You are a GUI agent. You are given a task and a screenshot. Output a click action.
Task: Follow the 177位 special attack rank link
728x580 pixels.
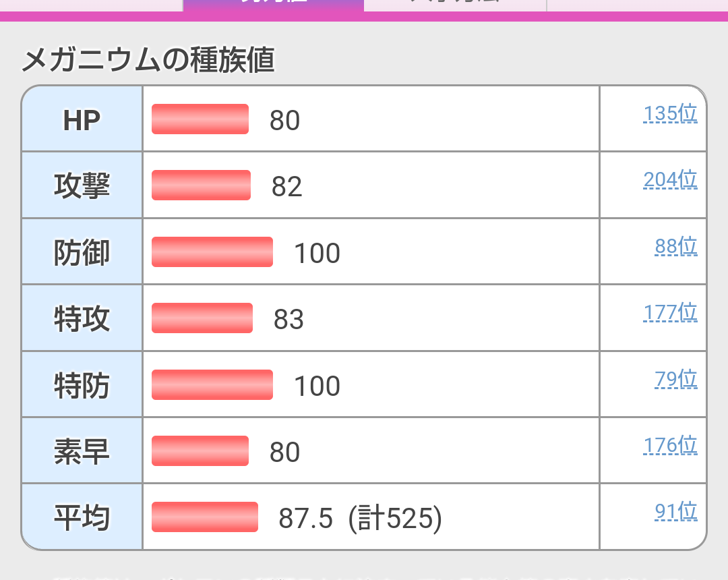670,312
